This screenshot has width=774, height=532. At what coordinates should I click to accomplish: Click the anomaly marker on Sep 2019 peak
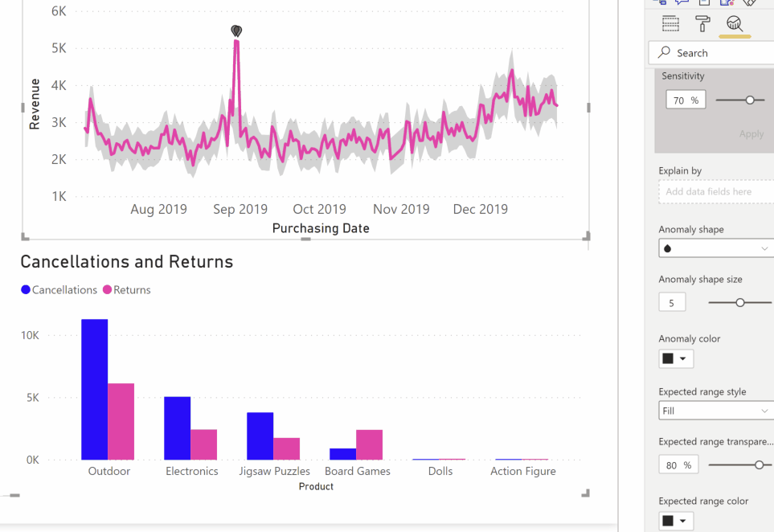[x=236, y=31]
